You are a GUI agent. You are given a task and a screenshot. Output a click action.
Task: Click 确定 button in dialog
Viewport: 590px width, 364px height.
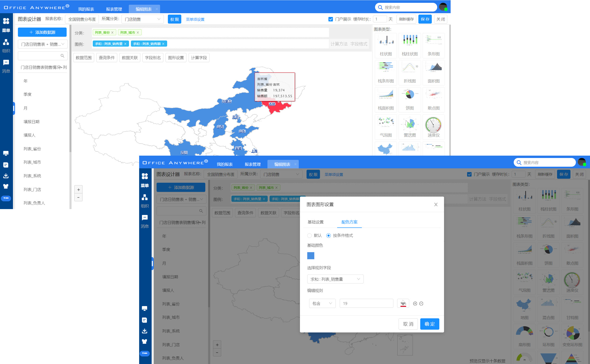coord(429,324)
